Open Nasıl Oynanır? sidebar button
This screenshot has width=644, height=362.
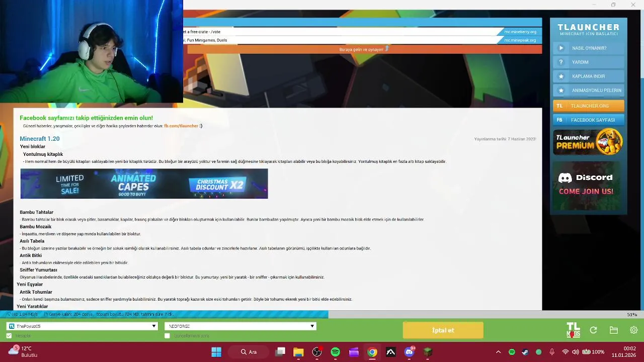point(589,48)
